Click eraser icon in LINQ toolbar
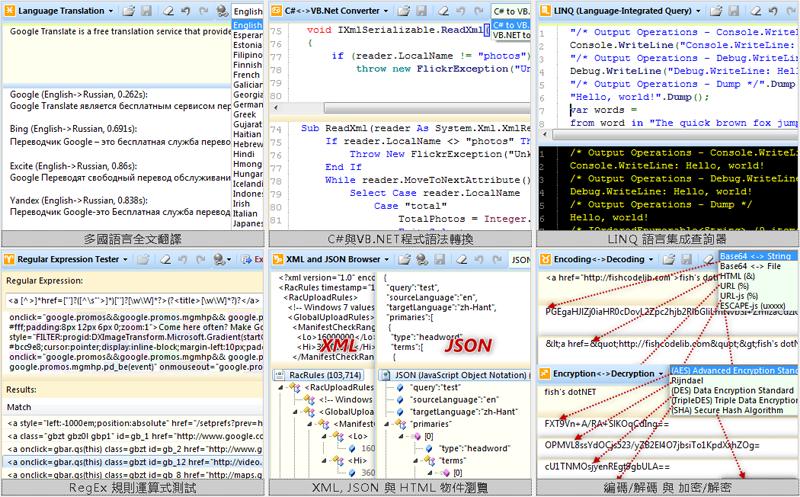Screen dimensions: 800x497 click(756, 11)
